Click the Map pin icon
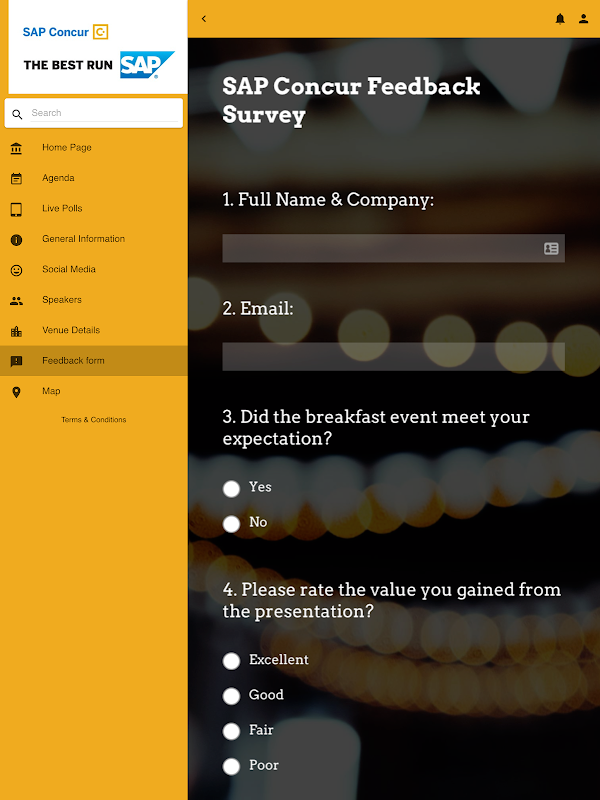The image size is (600, 800). click(16, 392)
